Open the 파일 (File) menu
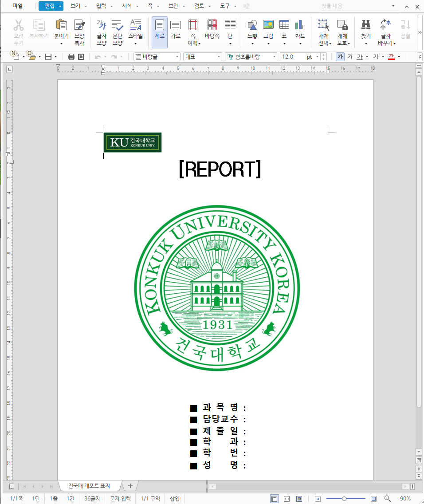 pyautogui.click(x=18, y=6)
